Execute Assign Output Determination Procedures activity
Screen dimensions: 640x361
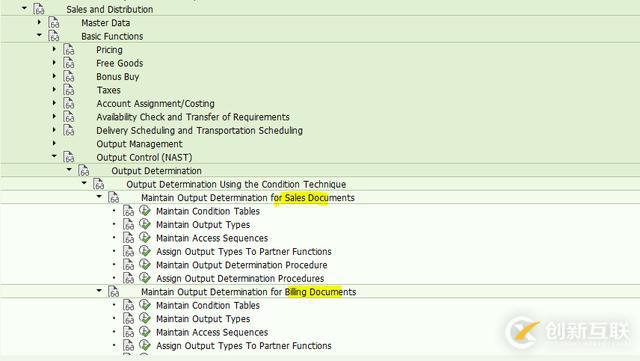144,278
